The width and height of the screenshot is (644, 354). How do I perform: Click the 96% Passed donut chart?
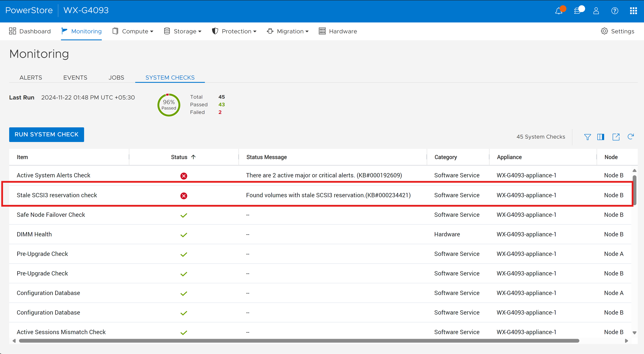[169, 105]
